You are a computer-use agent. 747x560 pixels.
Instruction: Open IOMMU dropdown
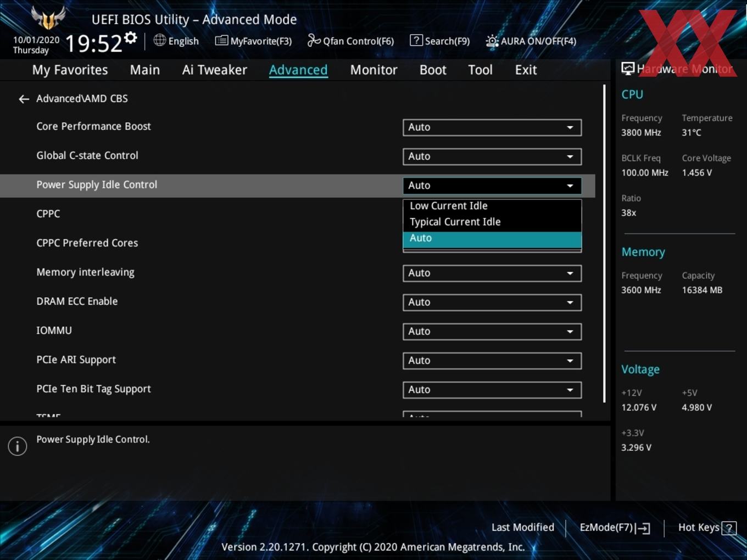coord(492,332)
